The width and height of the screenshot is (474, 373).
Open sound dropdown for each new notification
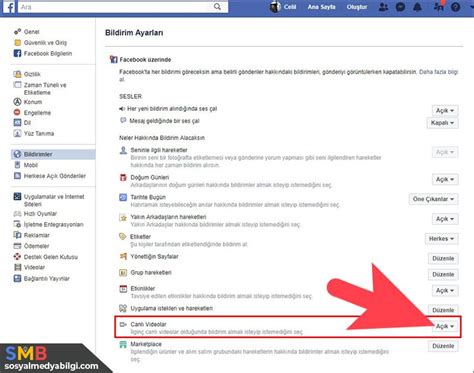point(445,110)
